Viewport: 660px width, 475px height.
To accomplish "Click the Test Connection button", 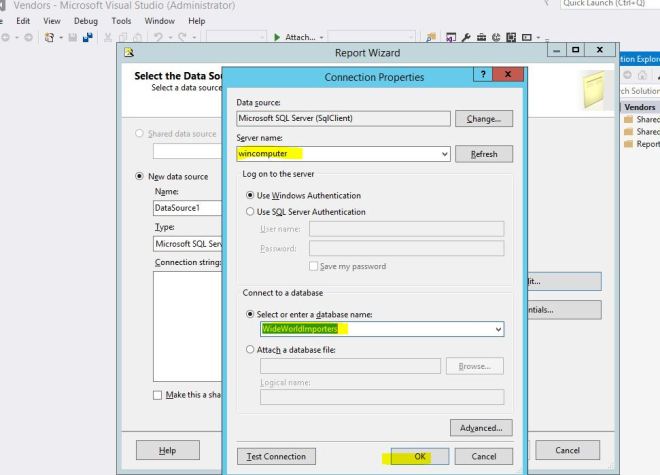I will [275, 456].
